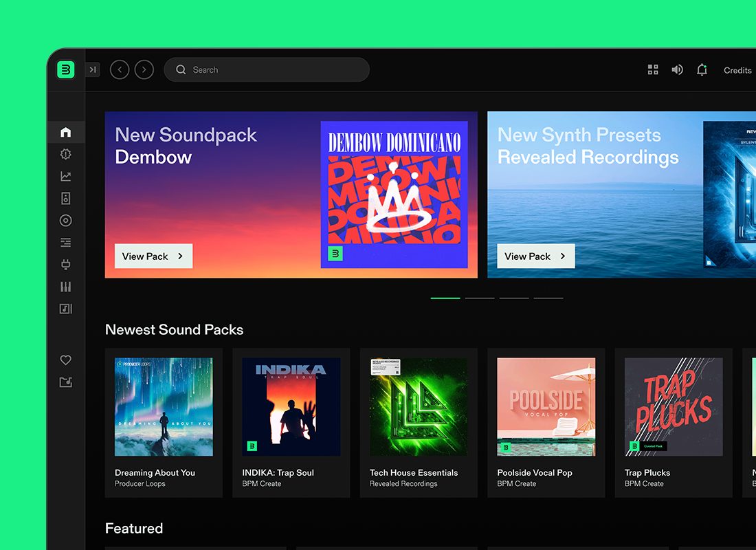This screenshot has width=756, height=550.
Task: Go forward with the right chevron button
Action: point(144,69)
